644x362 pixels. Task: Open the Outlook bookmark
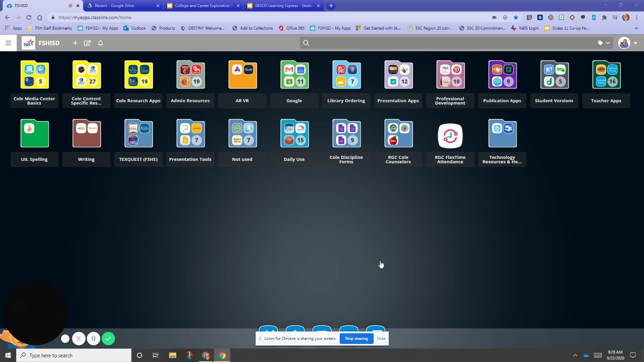135,28
